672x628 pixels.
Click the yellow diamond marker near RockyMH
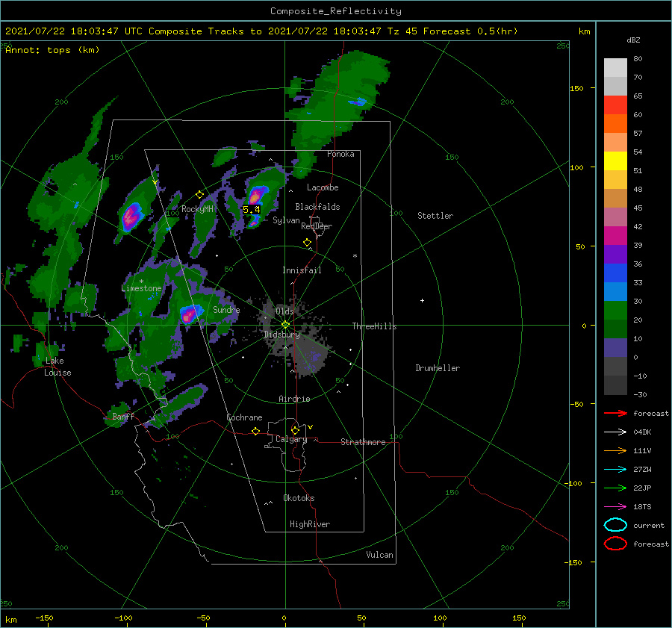pyautogui.click(x=199, y=195)
